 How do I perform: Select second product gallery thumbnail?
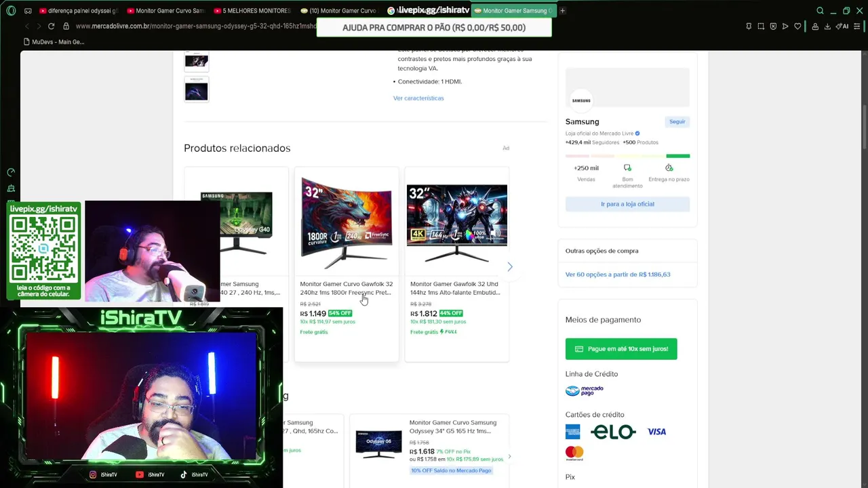click(x=196, y=89)
